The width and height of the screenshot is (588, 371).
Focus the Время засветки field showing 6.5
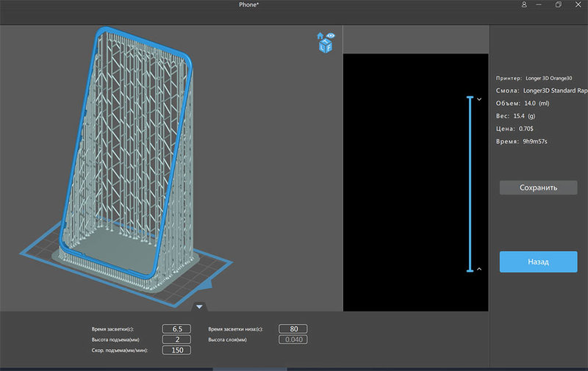pos(176,329)
